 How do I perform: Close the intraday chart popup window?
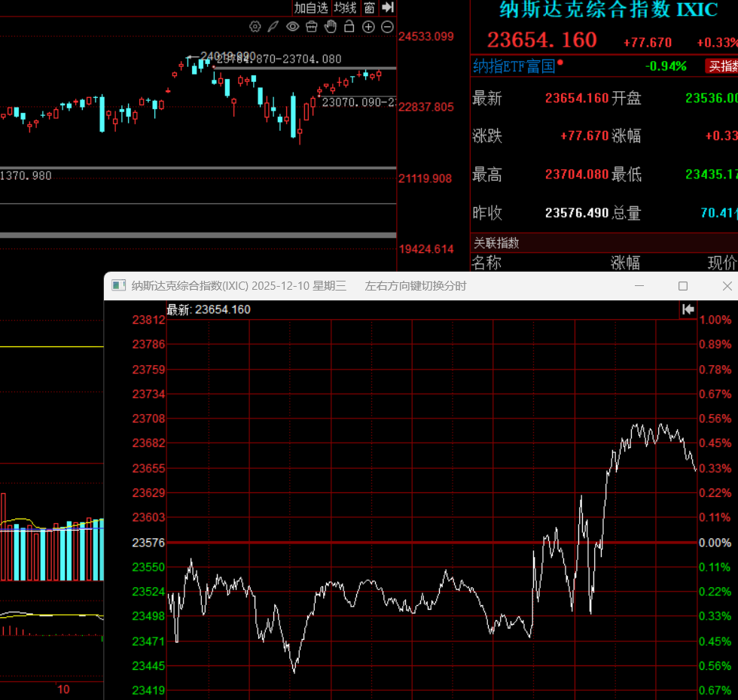pyautogui.click(x=727, y=286)
